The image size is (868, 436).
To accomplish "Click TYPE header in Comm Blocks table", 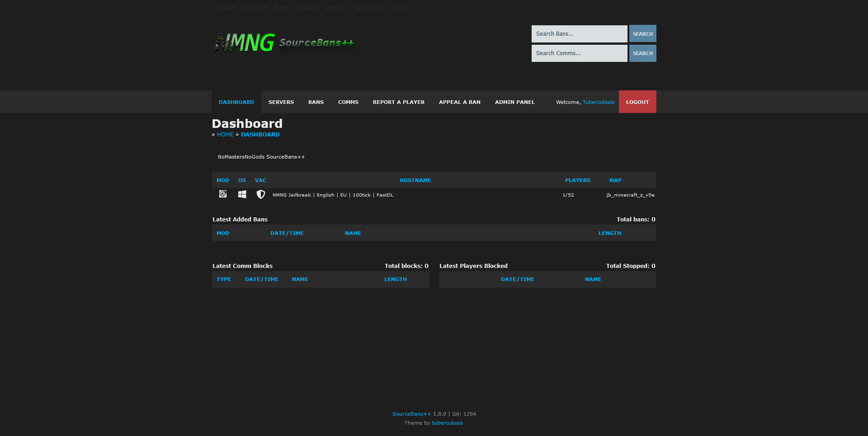I will [x=224, y=279].
